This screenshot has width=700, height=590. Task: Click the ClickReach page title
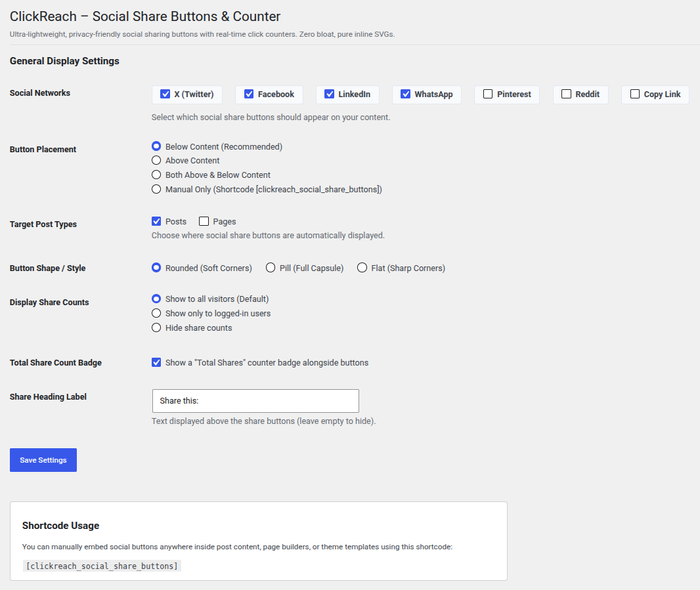[x=145, y=16]
